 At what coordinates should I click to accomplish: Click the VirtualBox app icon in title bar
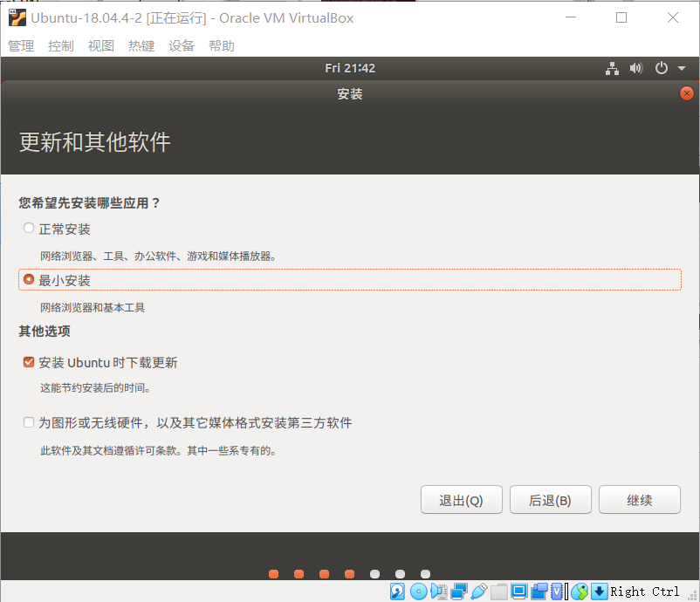(x=17, y=17)
